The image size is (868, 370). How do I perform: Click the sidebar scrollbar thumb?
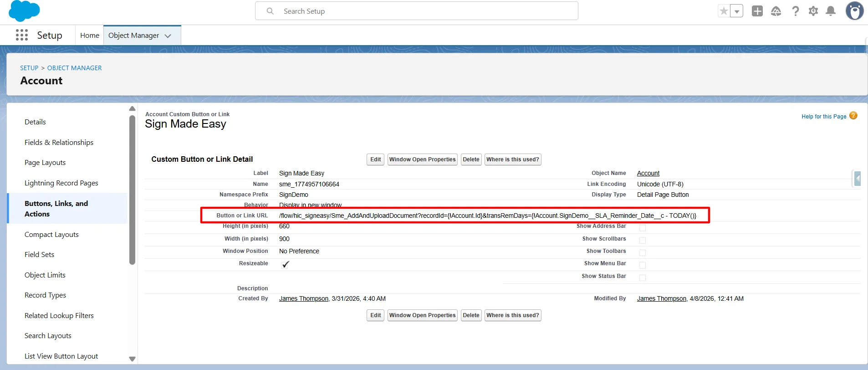click(132, 190)
